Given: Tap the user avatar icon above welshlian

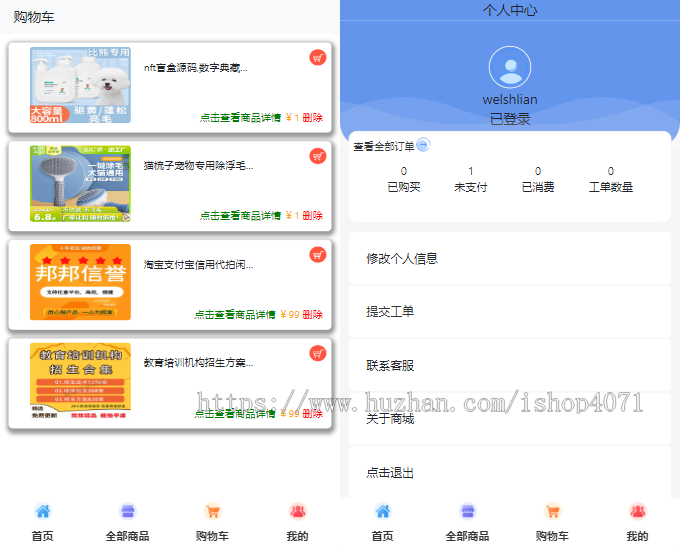Looking at the screenshot, I should coord(510,67).
